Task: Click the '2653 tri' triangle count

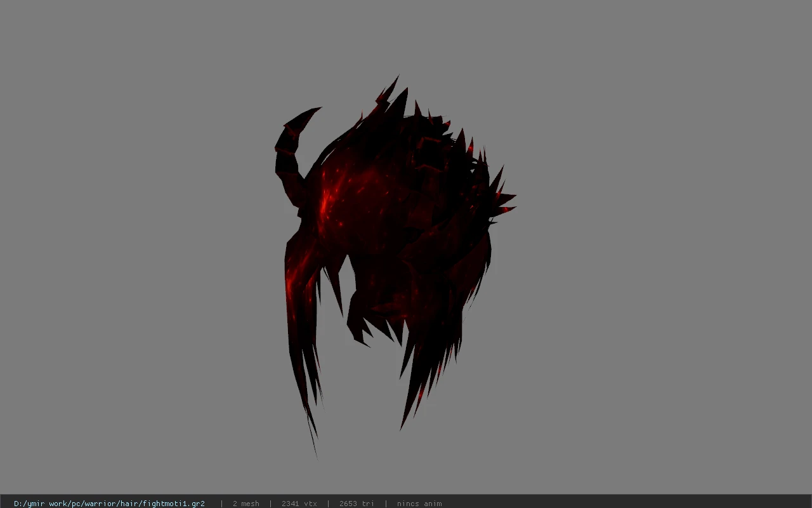Action: coord(357,504)
